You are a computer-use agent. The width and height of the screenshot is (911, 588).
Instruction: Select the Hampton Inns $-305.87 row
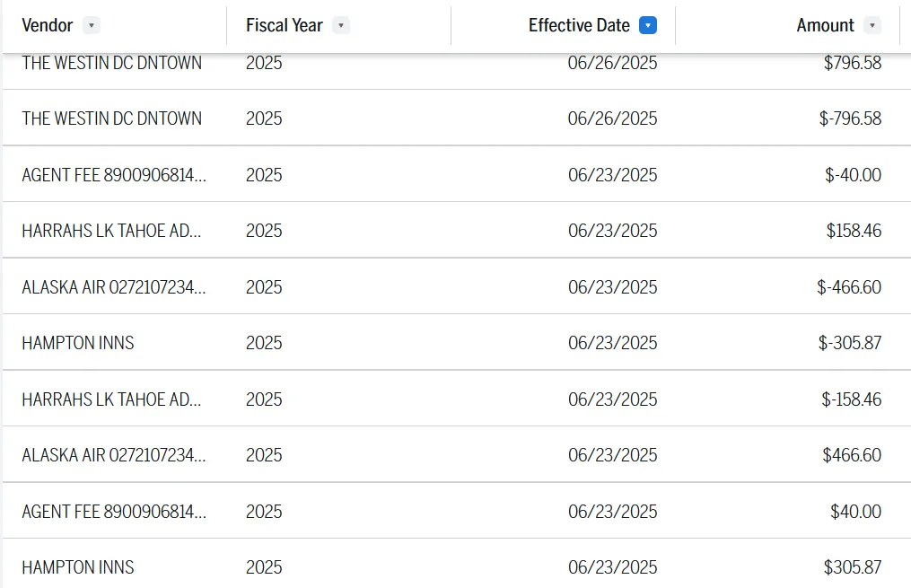pos(457,342)
